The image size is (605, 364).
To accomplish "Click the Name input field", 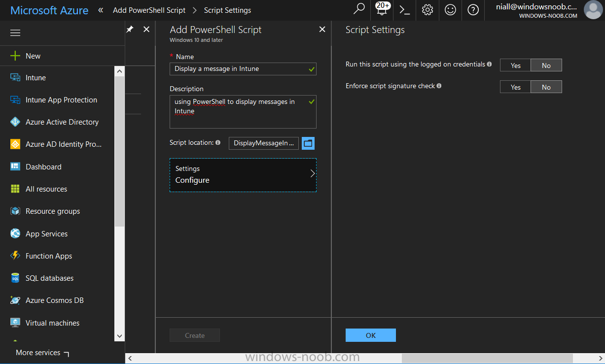I will 243,69.
